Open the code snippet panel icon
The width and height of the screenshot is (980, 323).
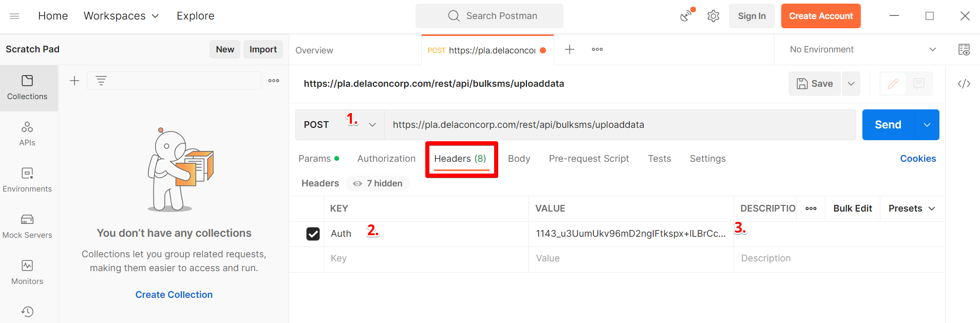pyautogui.click(x=964, y=84)
